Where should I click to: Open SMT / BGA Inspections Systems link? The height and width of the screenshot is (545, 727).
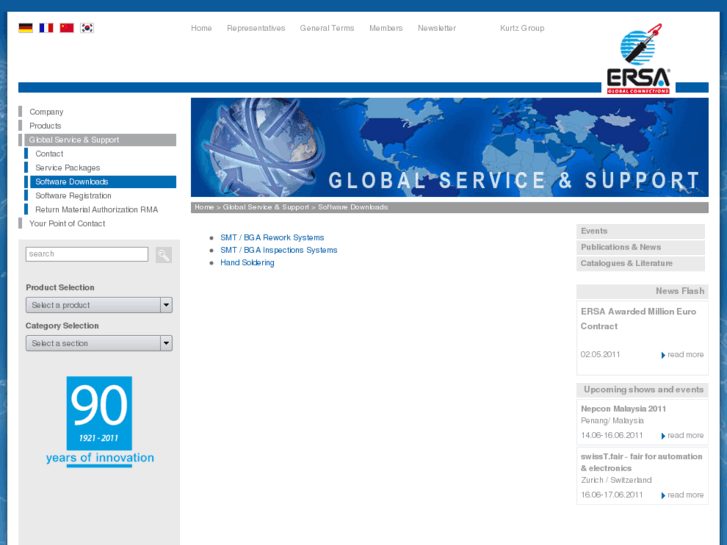(x=279, y=250)
